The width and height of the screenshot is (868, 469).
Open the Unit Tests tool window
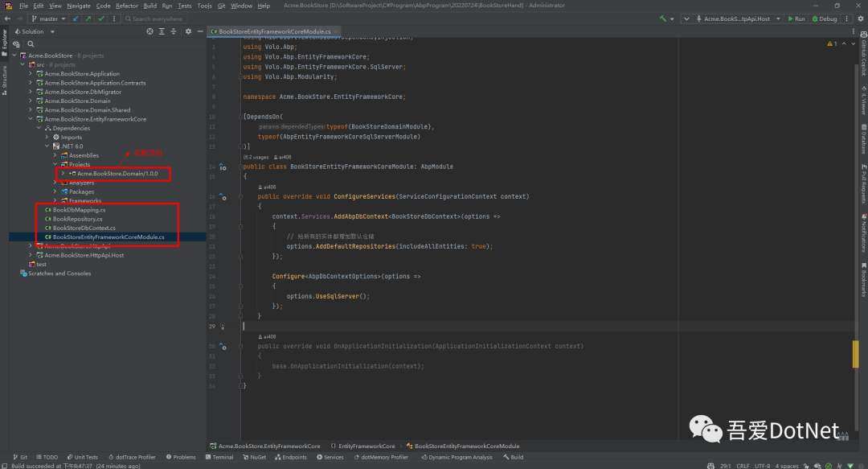click(x=83, y=458)
